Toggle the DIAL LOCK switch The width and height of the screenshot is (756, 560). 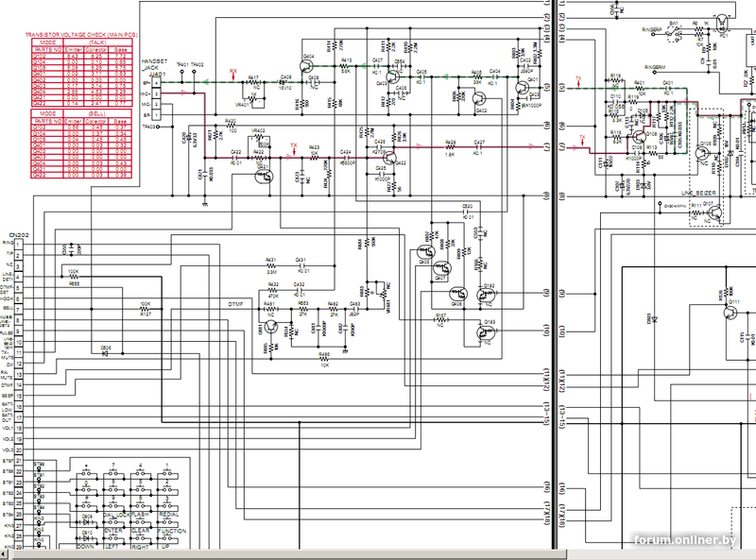113,522
